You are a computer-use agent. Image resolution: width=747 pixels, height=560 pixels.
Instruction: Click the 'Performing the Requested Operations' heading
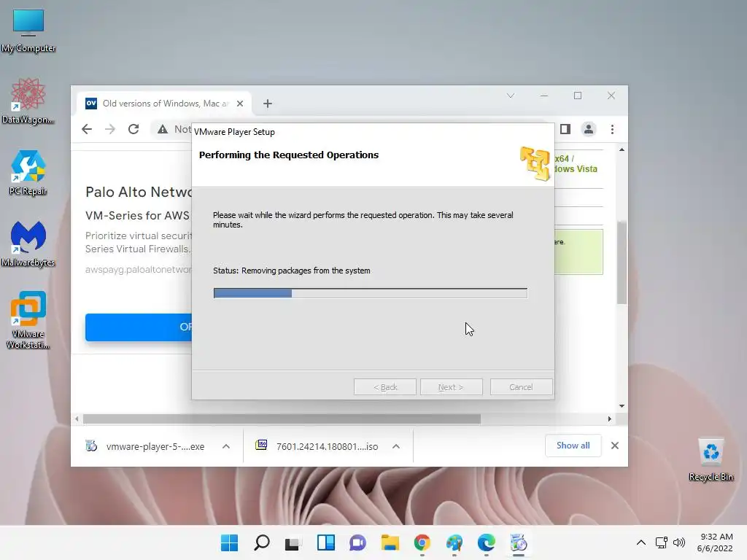(x=289, y=155)
